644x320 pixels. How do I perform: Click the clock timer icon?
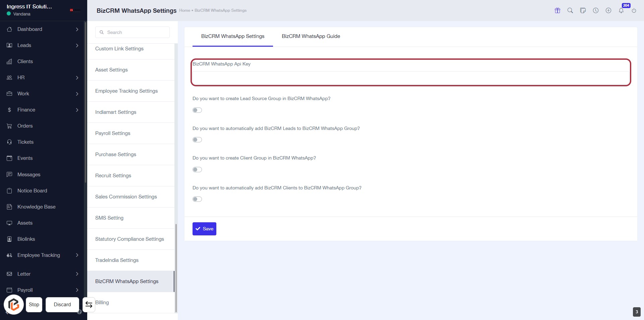[x=596, y=10]
